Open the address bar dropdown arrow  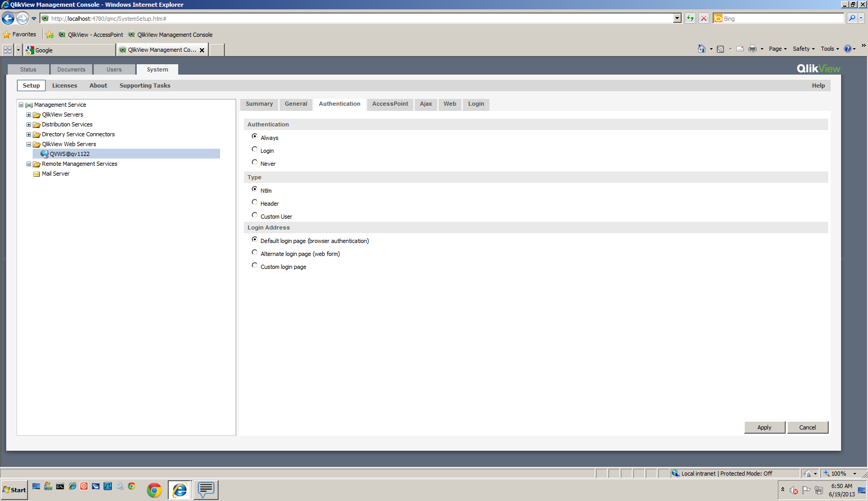tap(677, 18)
